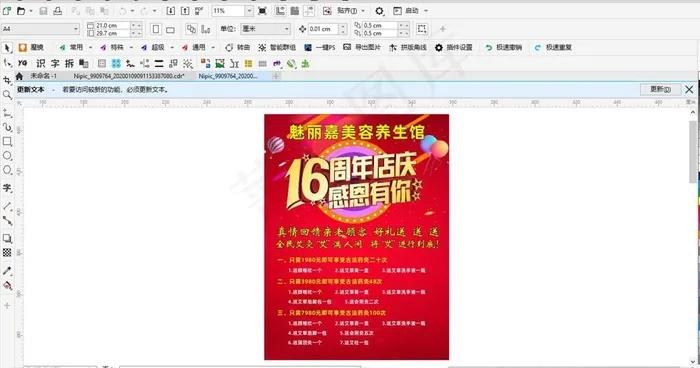This screenshot has height=368, width=700.
Task: Open 插件设置 plugin settings
Action: tap(454, 47)
